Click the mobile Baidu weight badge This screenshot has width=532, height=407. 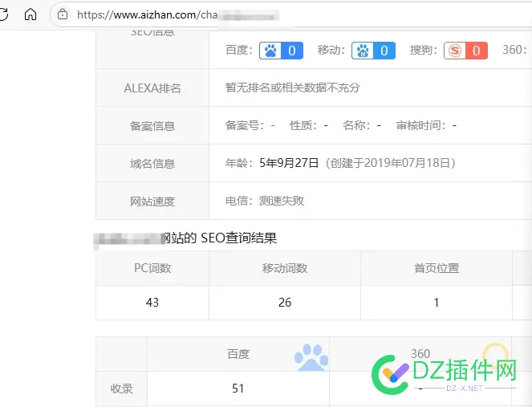point(374,51)
